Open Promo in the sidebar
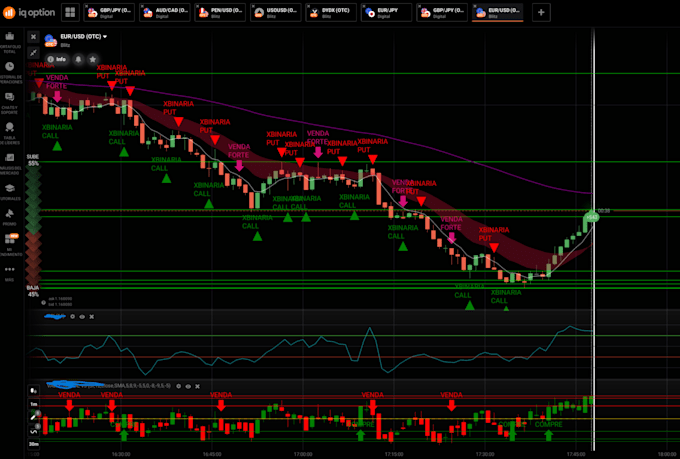The image size is (680, 459). pyautogui.click(x=10, y=217)
